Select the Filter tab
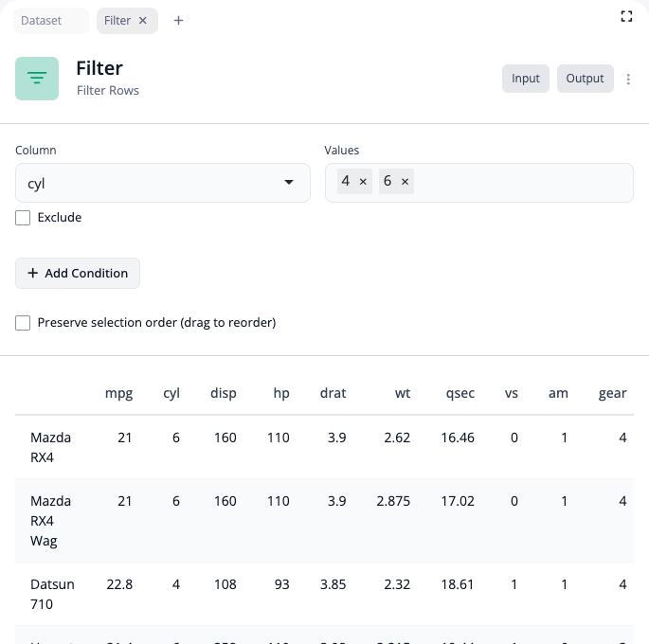 [117, 21]
